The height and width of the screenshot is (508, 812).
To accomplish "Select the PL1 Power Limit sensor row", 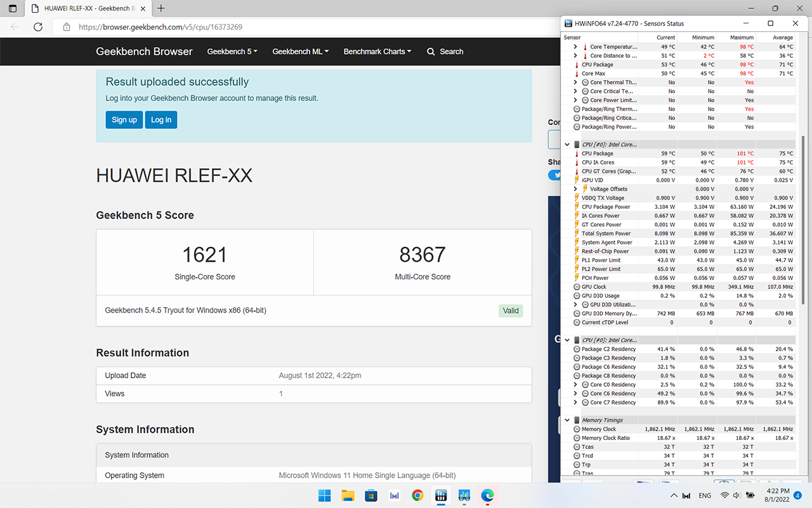I will point(679,260).
